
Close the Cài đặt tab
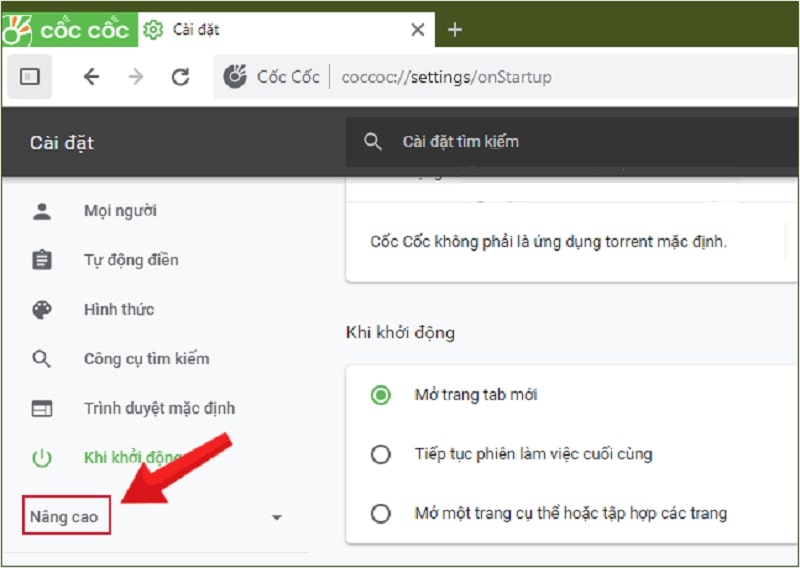coord(417,30)
